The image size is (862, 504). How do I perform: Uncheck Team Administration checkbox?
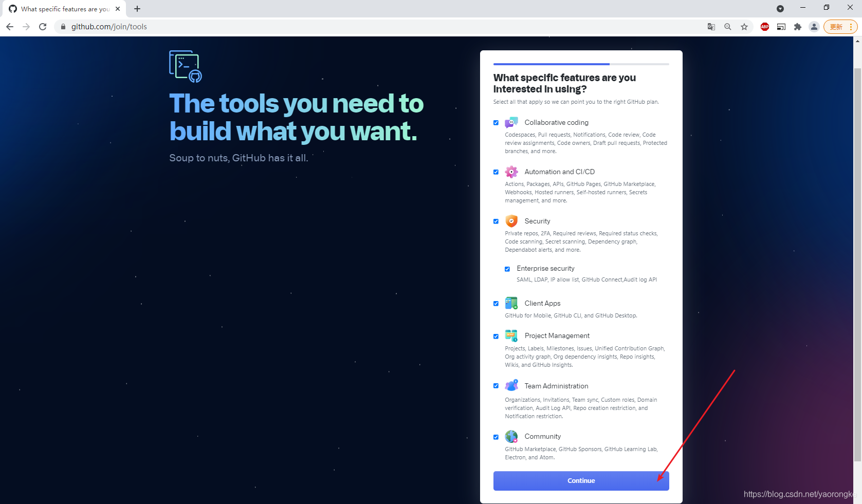tap(496, 386)
